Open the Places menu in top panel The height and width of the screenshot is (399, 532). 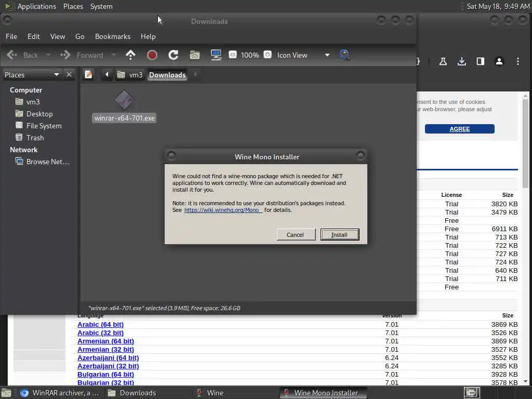pyautogui.click(x=73, y=6)
